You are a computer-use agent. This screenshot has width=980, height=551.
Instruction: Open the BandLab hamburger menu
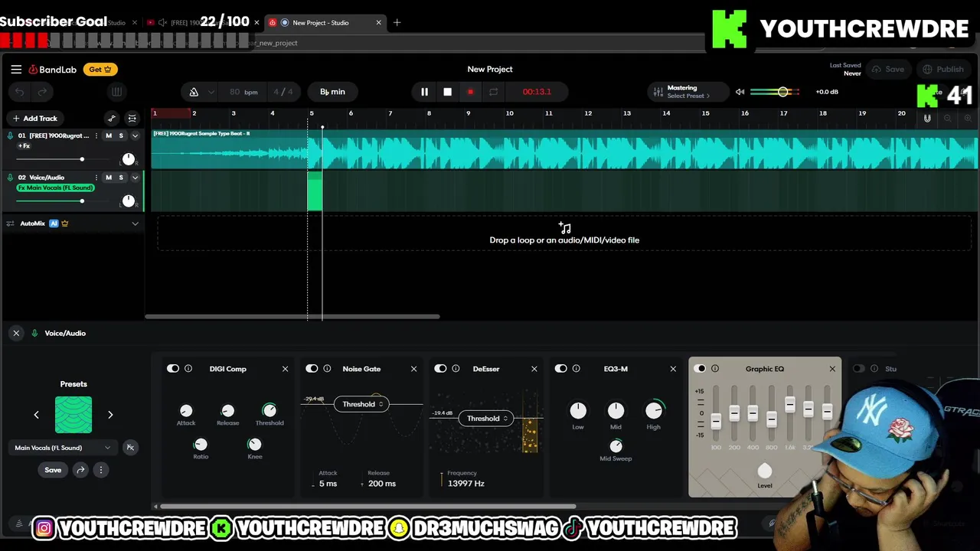(x=16, y=69)
